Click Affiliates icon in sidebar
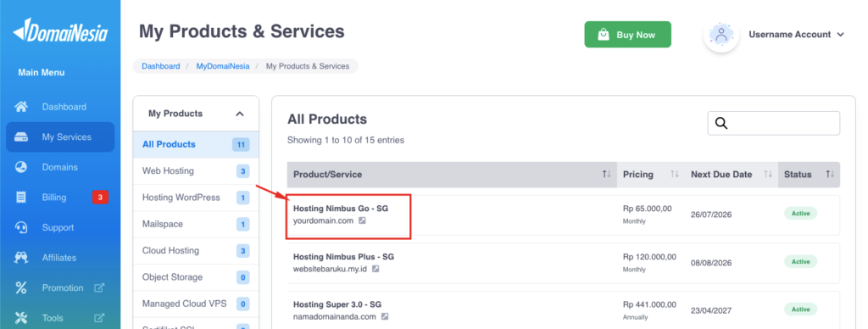Viewport: 868px width, 329px height. (21, 258)
